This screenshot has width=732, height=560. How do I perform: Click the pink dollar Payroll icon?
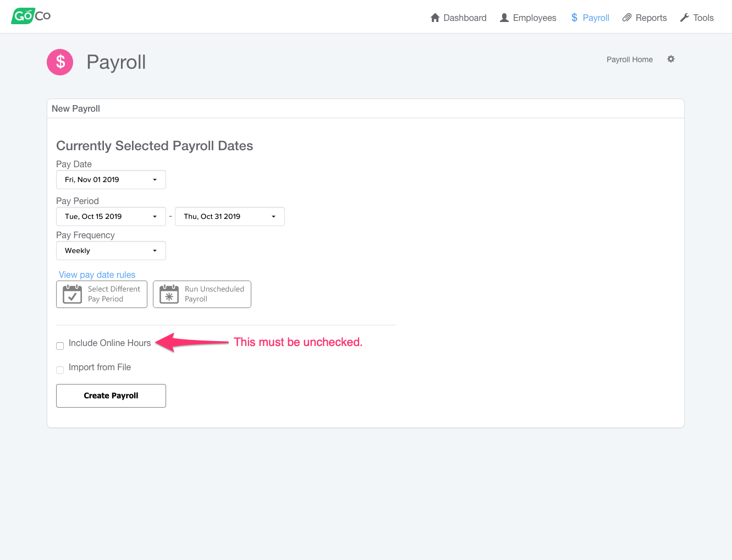[60, 62]
